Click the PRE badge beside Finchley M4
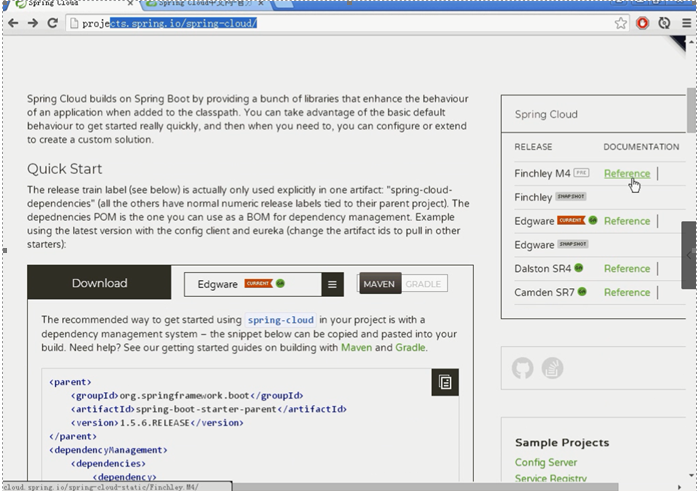The height and width of the screenshot is (491, 697). click(581, 172)
